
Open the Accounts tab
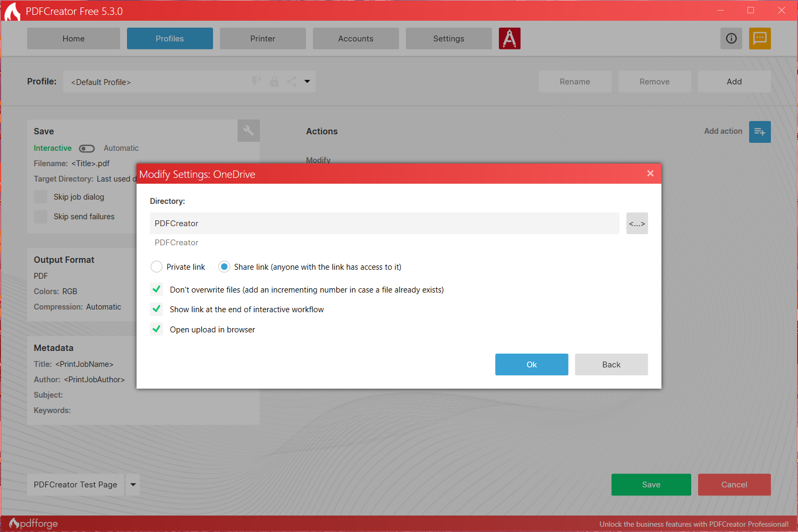[356, 38]
